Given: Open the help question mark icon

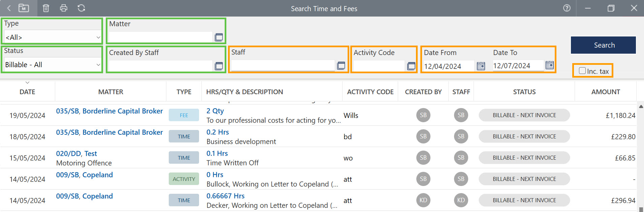Looking at the screenshot, I should [567, 8].
